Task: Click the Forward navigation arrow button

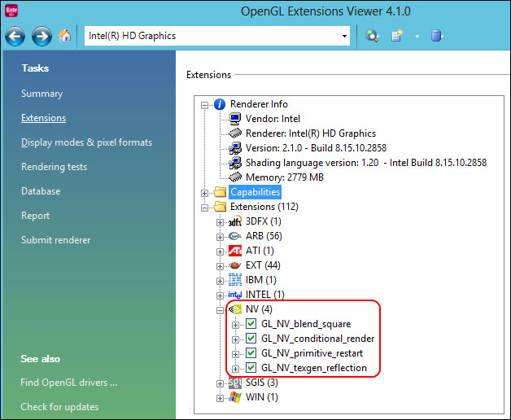Action: [41, 36]
